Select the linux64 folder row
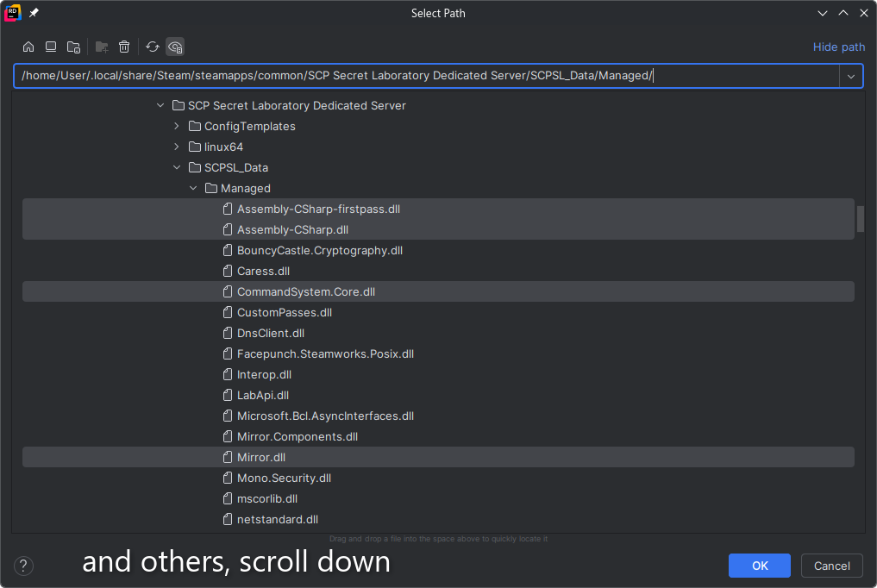 point(438,147)
